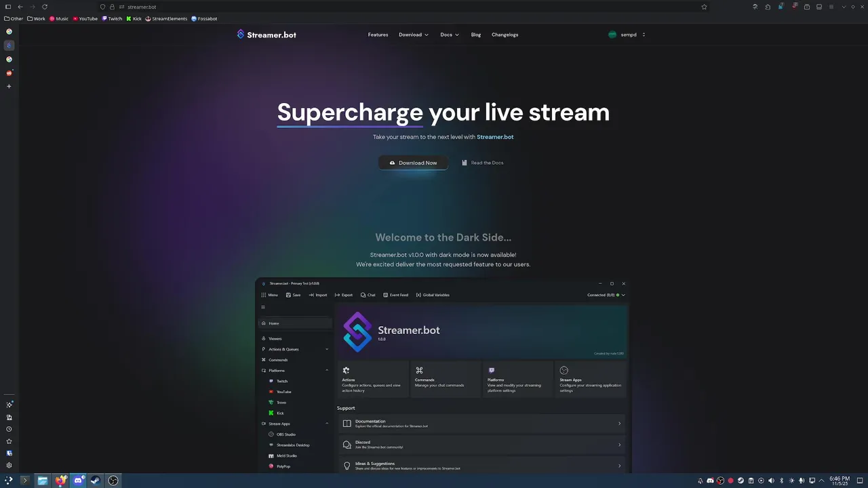
Task: Open the YouTube bookmark
Action: click(85, 19)
